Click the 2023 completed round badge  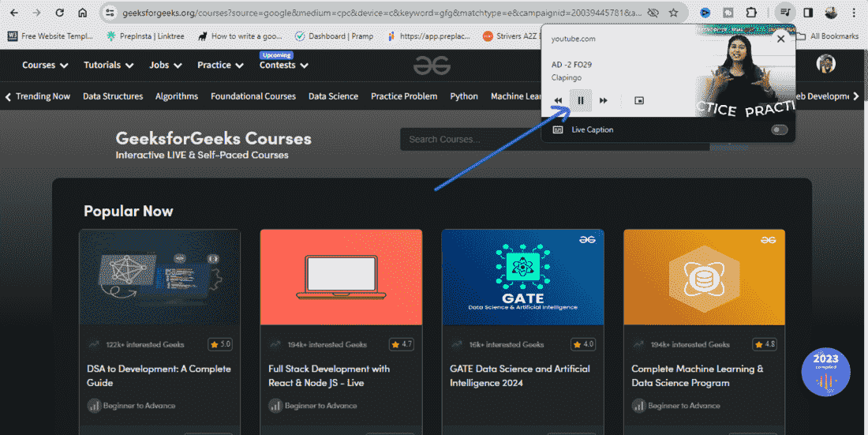pyautogui.click(x=825, y=372)
